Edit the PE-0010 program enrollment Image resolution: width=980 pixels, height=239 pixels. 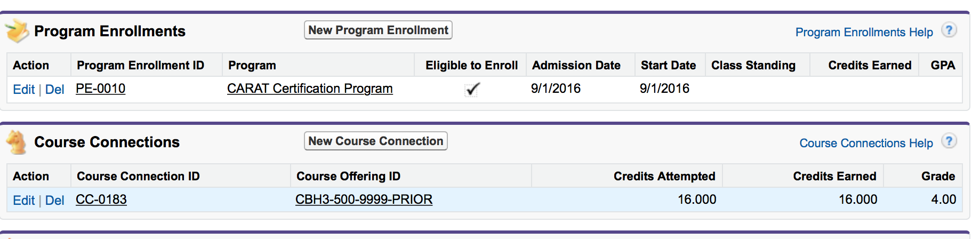tap(24, 90)
